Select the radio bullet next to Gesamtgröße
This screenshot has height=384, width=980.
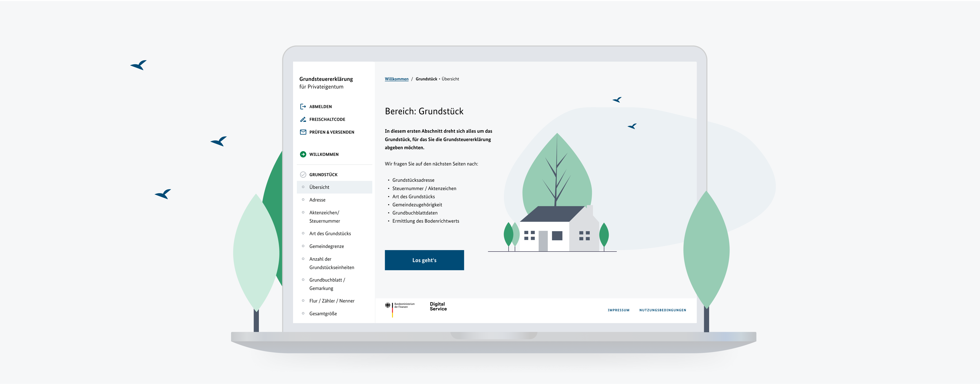point(303,313)
